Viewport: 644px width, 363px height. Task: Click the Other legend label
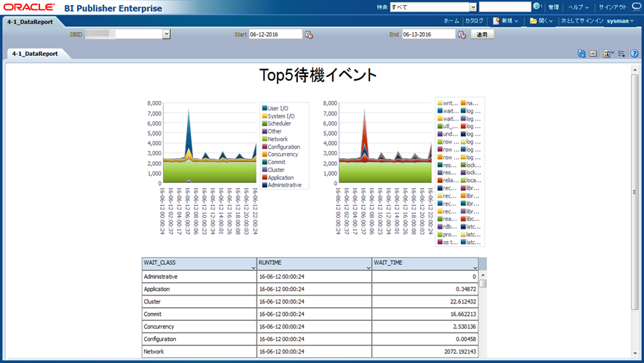coord(274,131)
